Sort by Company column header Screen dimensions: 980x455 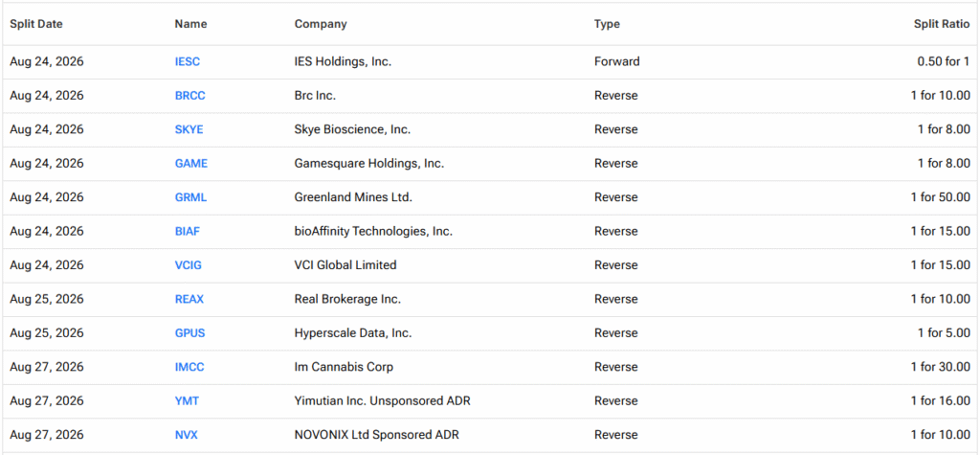click(321, 24)
